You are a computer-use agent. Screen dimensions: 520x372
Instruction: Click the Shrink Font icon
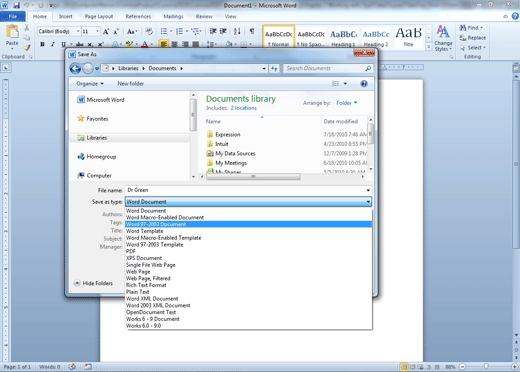[x=116, y=32]
